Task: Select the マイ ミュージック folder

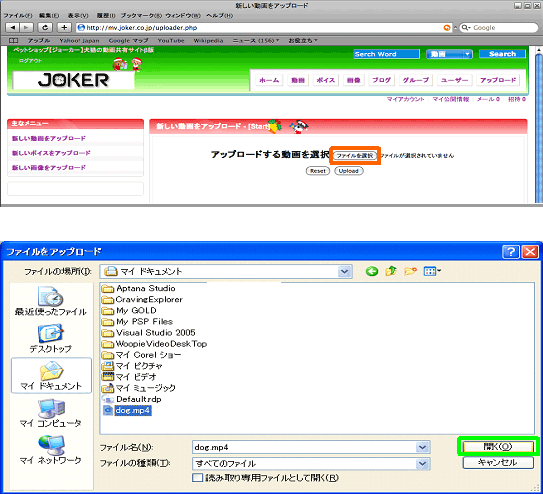Action: 139,388
